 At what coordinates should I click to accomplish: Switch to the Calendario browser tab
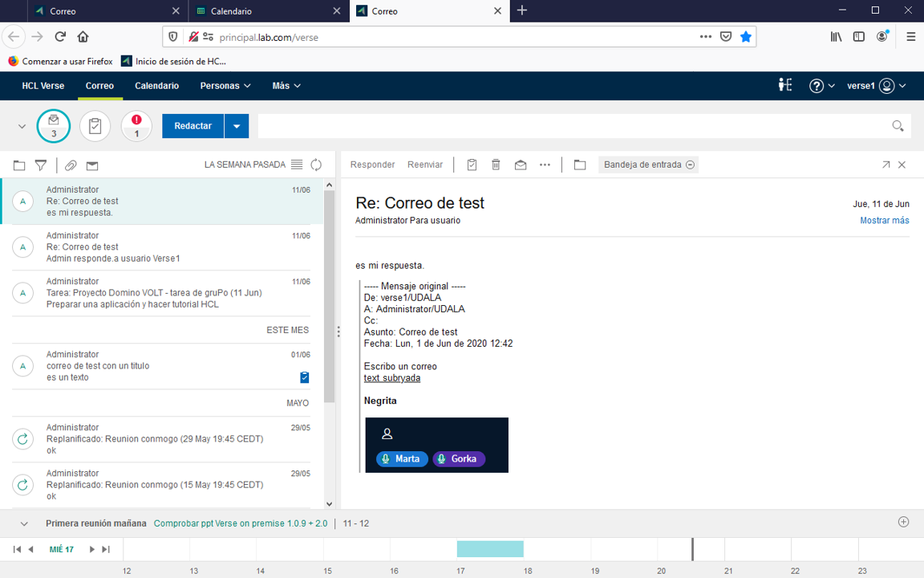click(269, 10)
